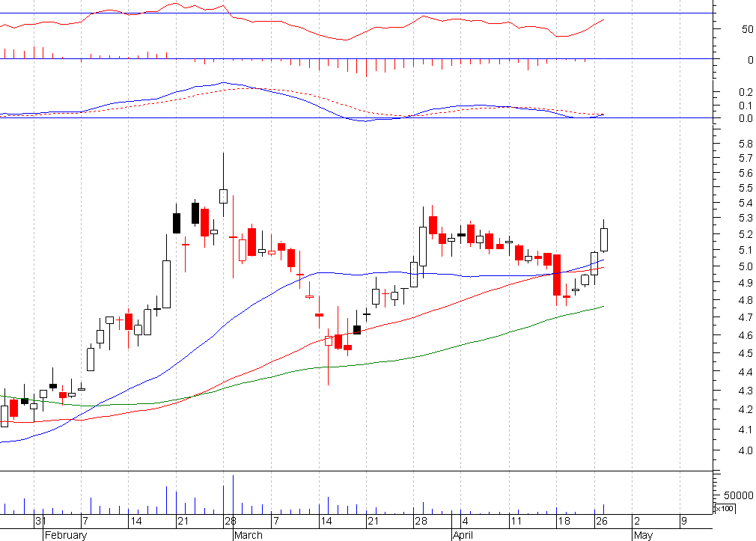The height and width of the screenshot is (541, 756).
Task: Click the May month label
Action: (643, 535)
